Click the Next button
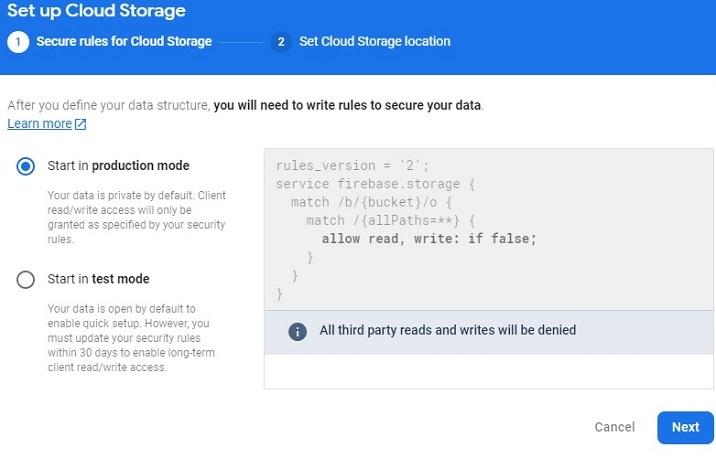The height and width of the screenshot is (458, 716). (685, 427)
